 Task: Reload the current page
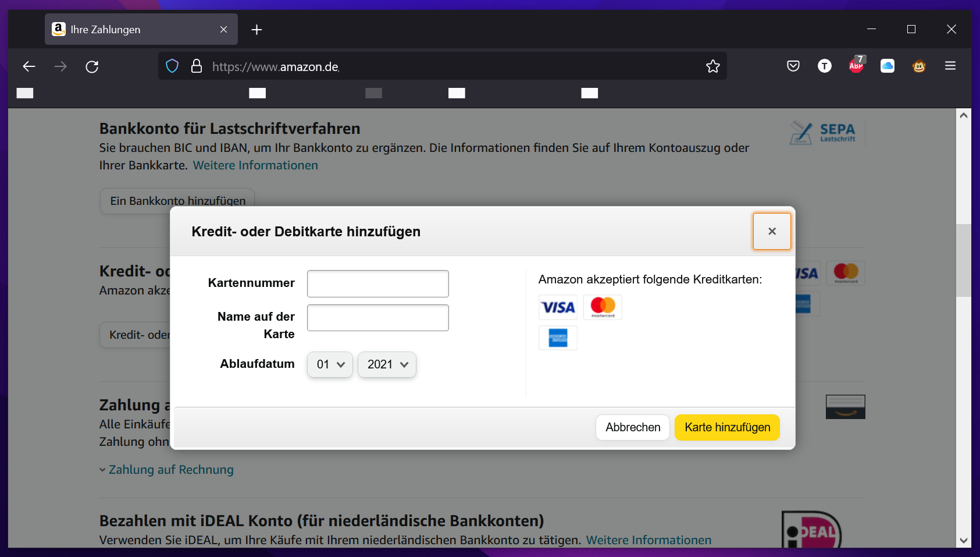click(x=92, y=66)
